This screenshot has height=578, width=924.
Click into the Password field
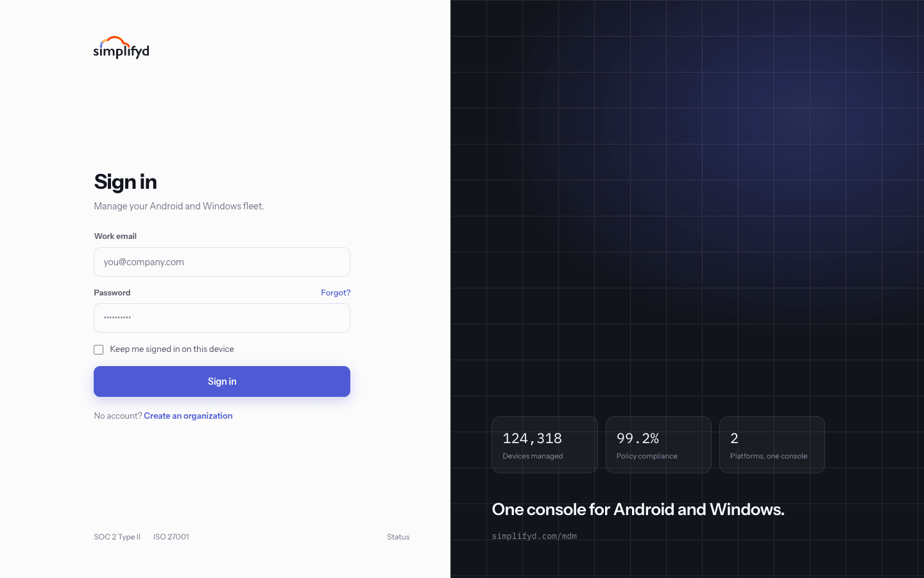tap(222, 318)
